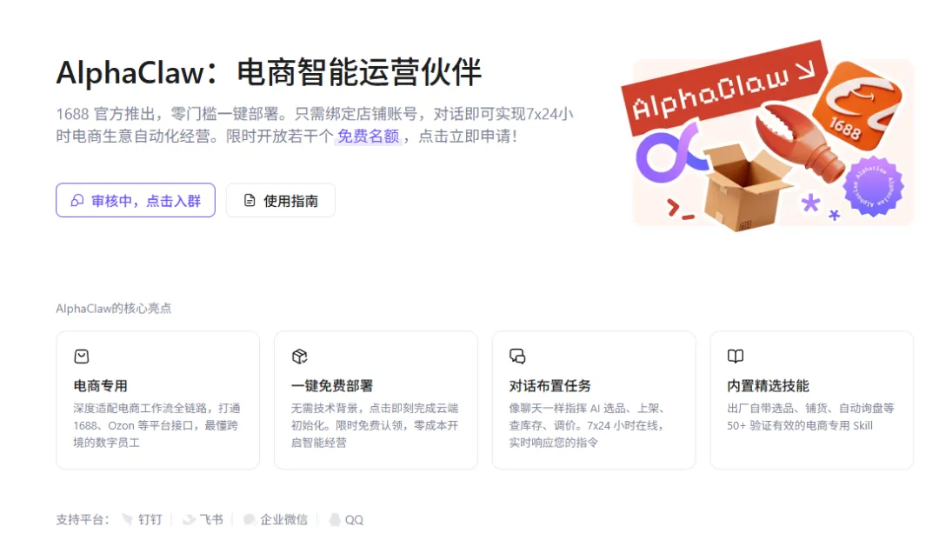
Task: Click the AlphaClaw main heading title
Action: coord(269,72)
